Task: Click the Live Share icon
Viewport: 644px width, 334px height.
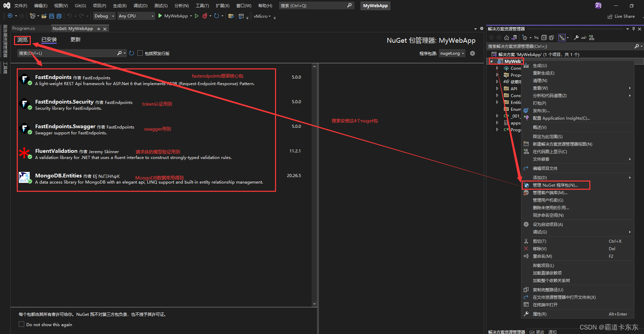Action: (x=610, y=16)
